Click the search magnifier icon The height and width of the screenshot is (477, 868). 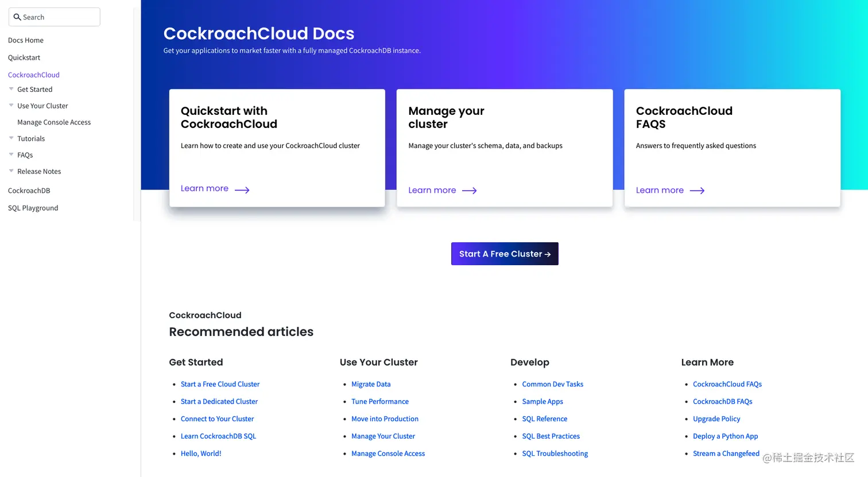(18, 17)
